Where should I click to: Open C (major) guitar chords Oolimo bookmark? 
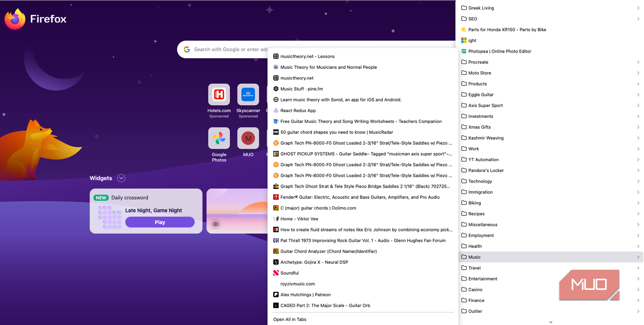[363, 208]
